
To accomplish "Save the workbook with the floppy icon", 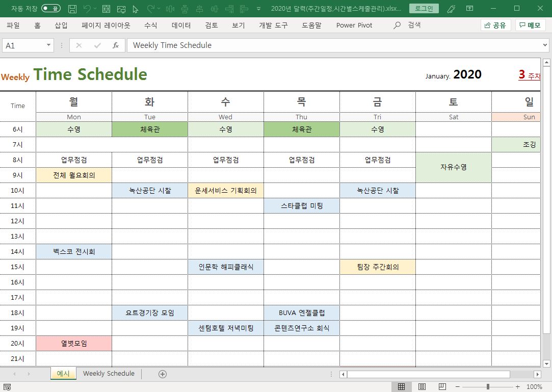I will pyautogui.click(x=72, y=9).
